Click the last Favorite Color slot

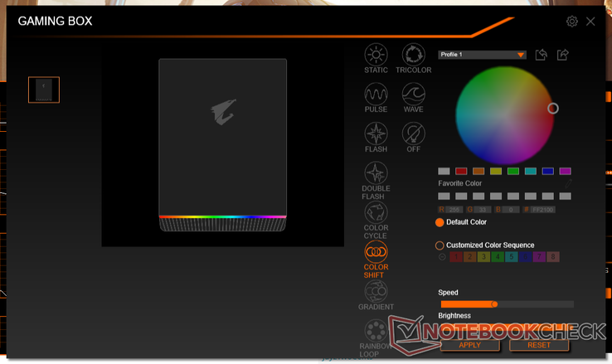pos(566,196)
